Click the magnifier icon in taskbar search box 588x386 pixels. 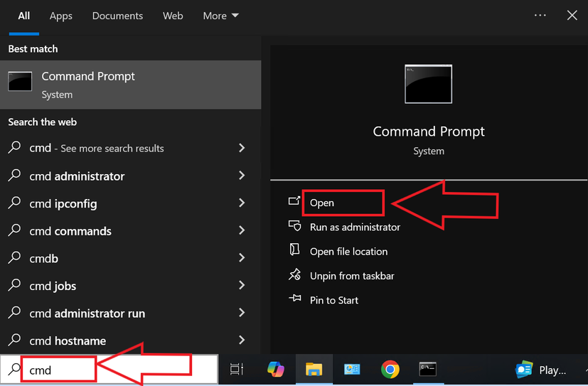click(x=14, y=370)
